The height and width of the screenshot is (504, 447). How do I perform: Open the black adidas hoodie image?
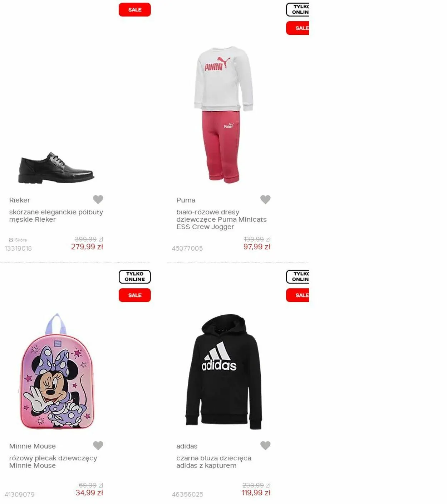point(224,372)
